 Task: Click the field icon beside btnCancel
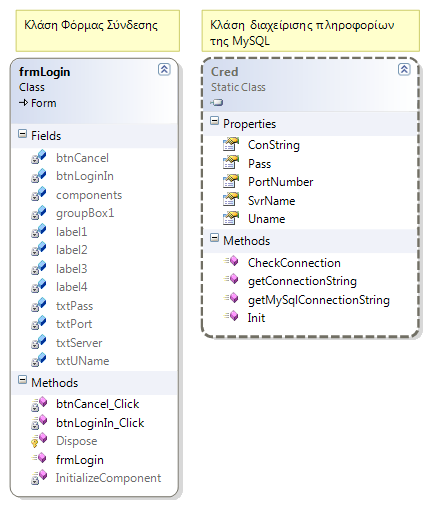(x=39, y=157)
